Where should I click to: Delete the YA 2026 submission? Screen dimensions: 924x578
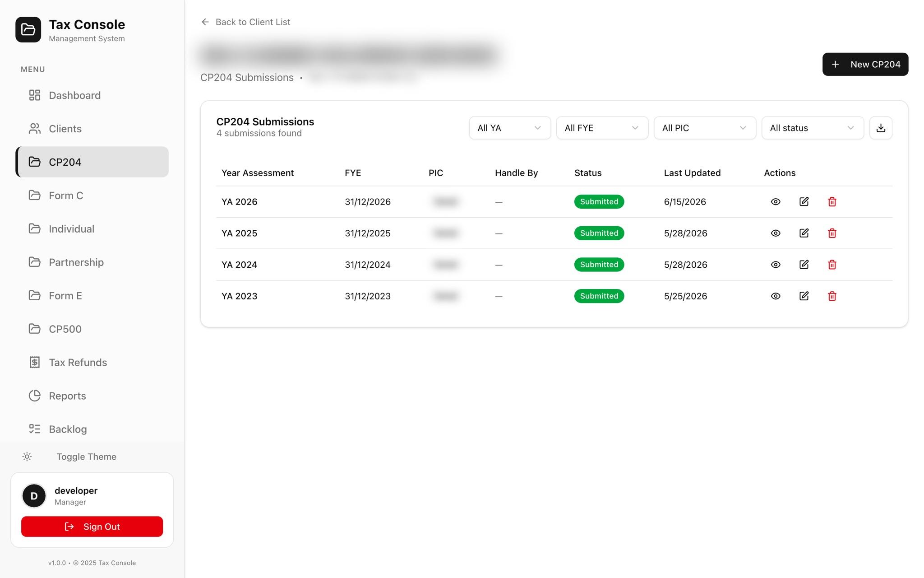point(832,202)
